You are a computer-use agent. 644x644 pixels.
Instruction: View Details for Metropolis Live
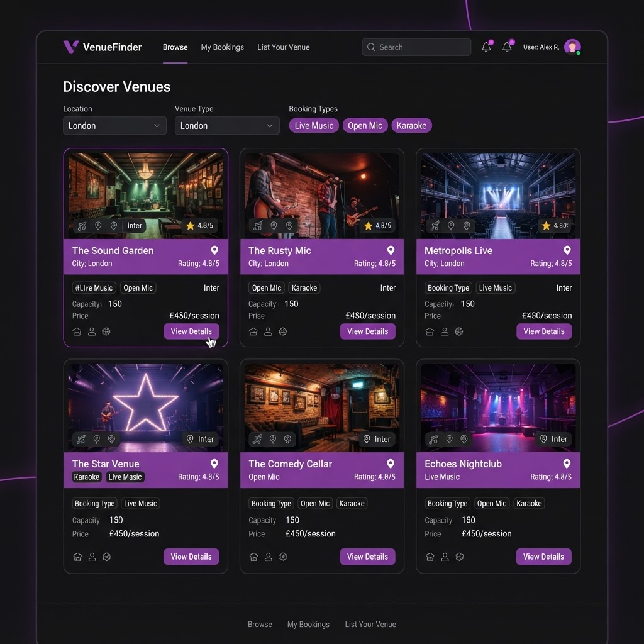tap(544, 331)
